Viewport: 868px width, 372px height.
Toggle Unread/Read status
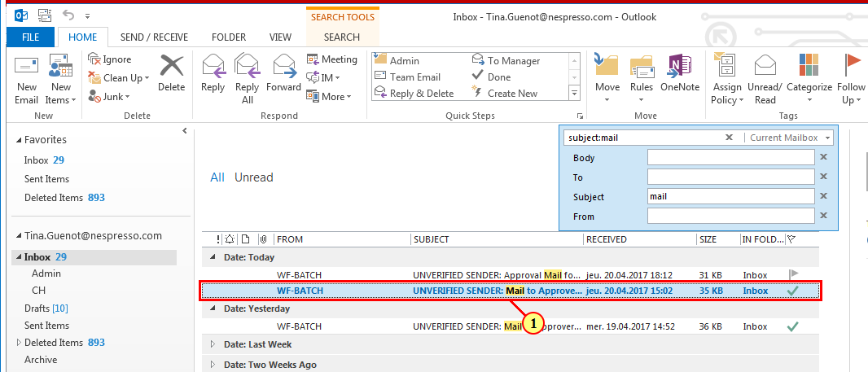(x=765, y=79)
